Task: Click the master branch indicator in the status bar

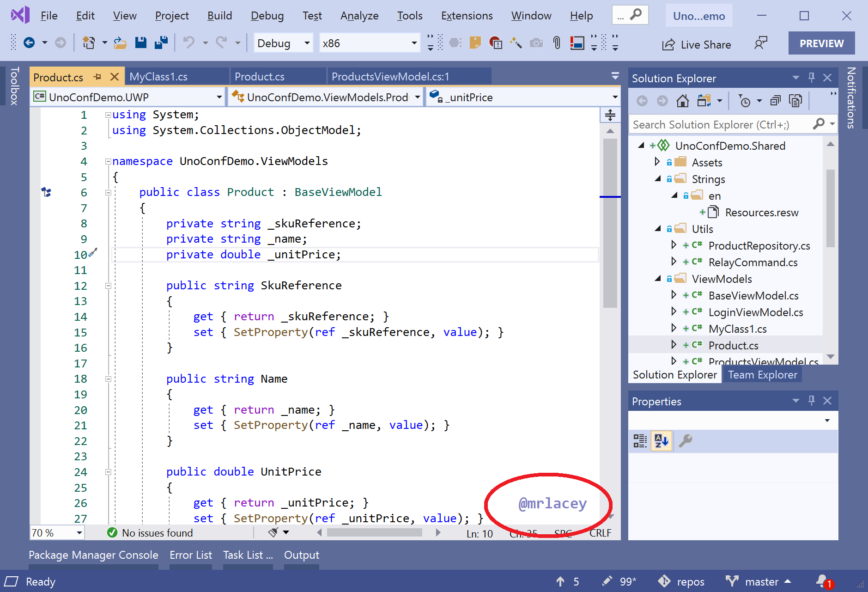Action: 758,582
